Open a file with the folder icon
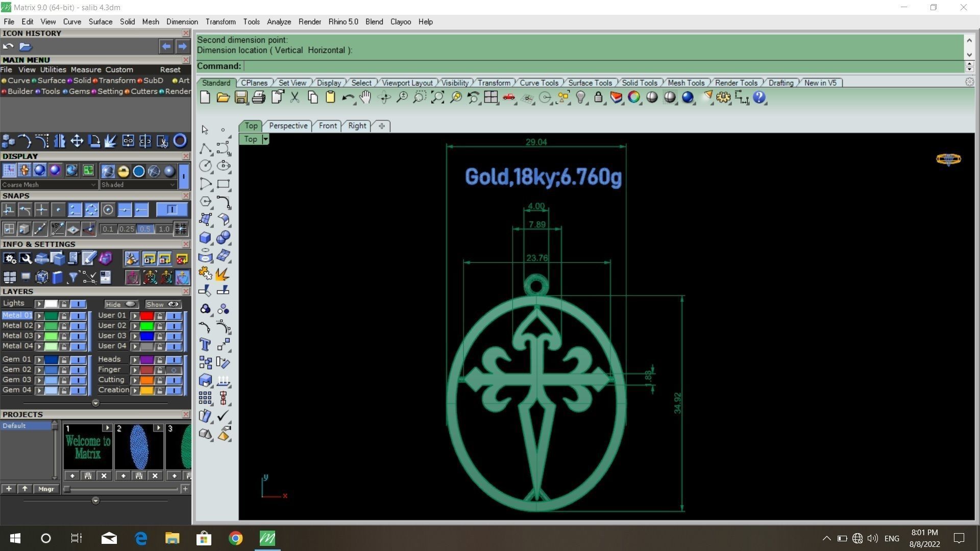 point(223,97)
